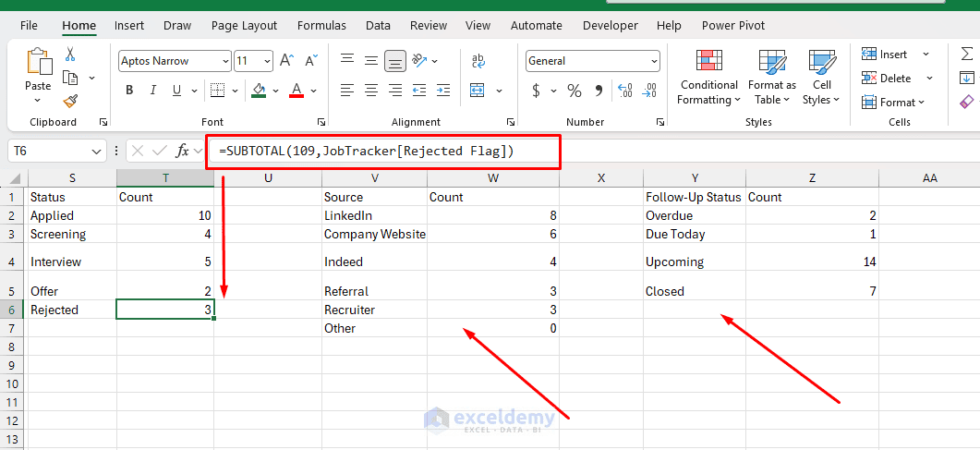Expand the Paste options arrow
The height and width of the screenshot is (450, 980).
click(x=38, y=100)
